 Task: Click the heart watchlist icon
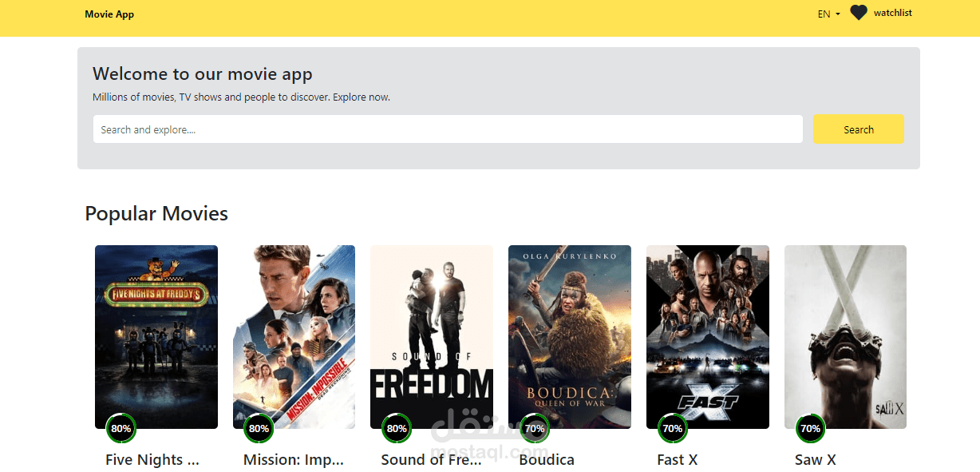pyautogui.click(x=858, y=13)
